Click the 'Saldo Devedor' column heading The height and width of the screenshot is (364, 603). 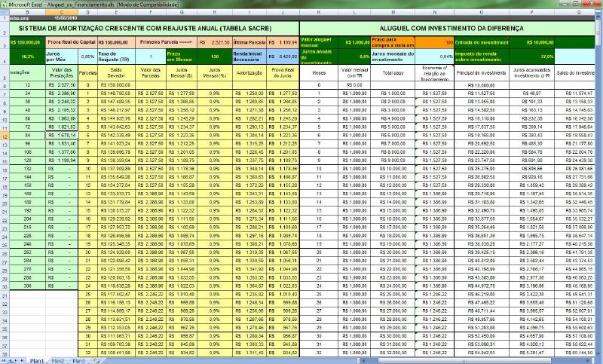point(116,72)
